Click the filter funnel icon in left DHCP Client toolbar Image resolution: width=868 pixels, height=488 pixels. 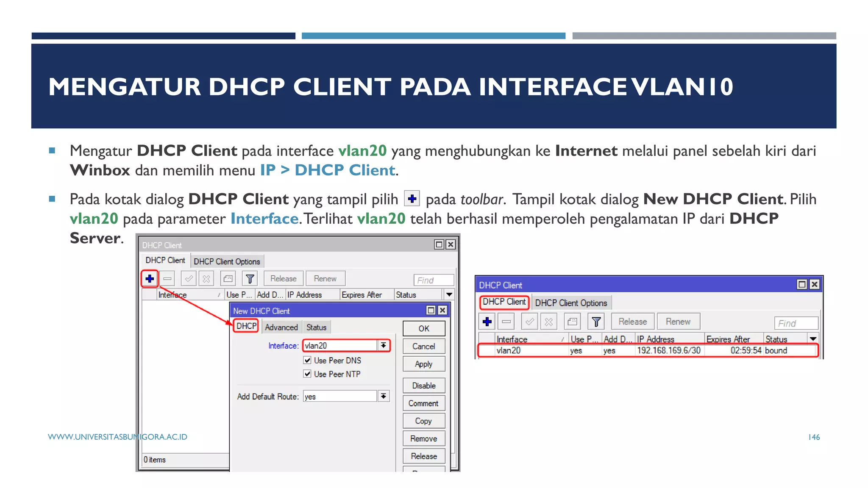tap(250, 279)
